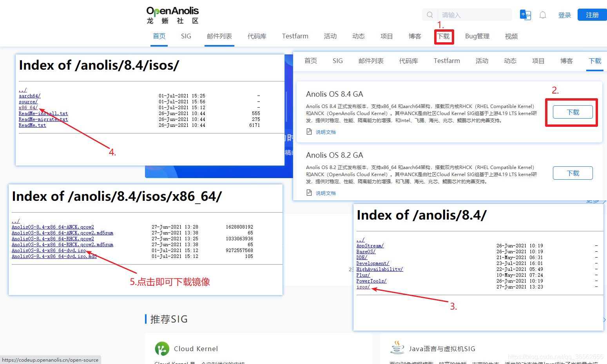
Task: Open ReadMe.txt file link
Action: coord(32,125)
